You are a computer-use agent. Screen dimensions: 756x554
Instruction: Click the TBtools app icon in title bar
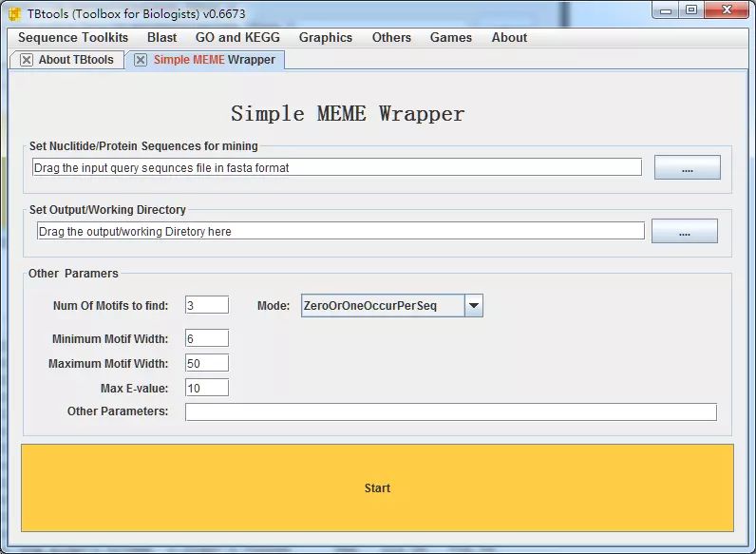[x=14, y=11]
